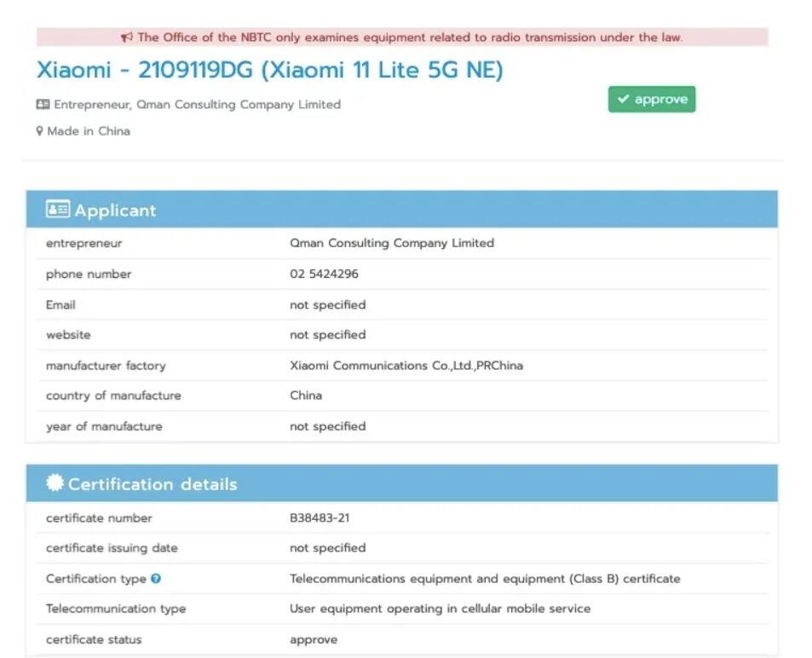Select the entrepreneur value Qman Consulting Company Limited

(392, 243)
